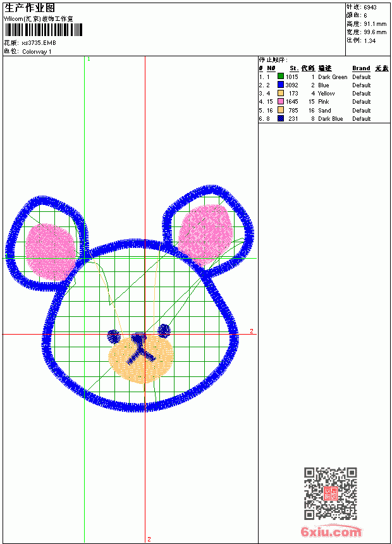392x544 pixels.
Task: Click the dark blue right eye
Action: coord(164,331)
